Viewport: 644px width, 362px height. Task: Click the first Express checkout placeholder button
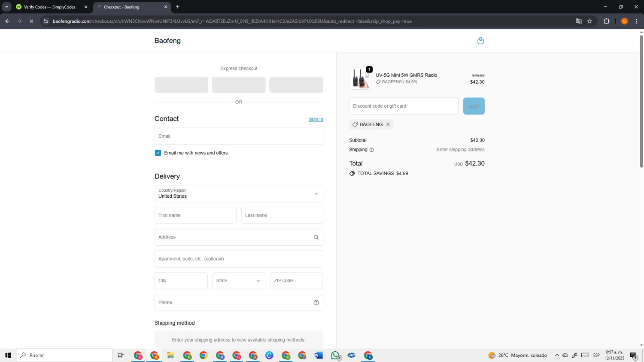click(181, 85)
